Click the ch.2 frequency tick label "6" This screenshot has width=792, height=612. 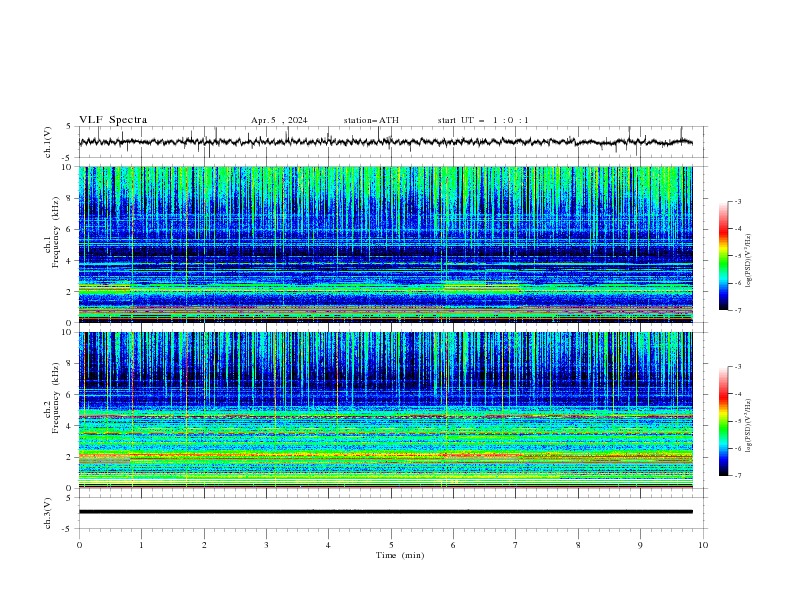coord(69,395)
